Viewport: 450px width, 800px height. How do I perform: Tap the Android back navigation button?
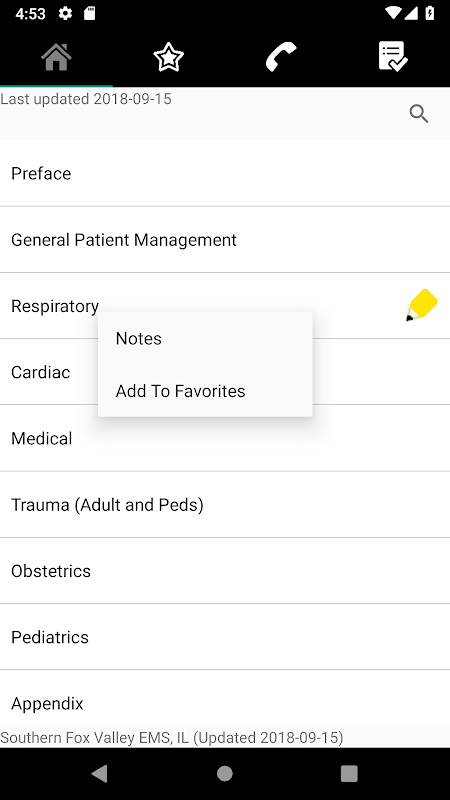click(x=100, y=774)
